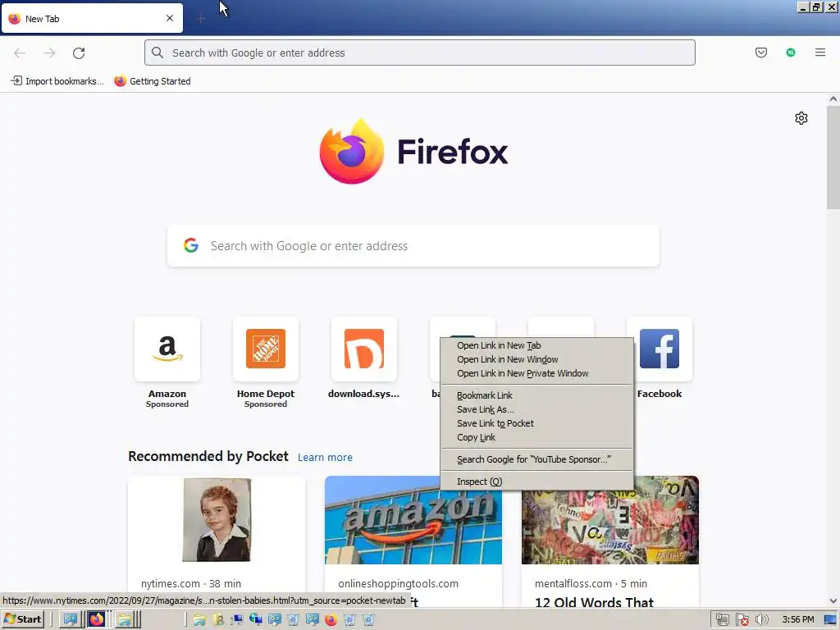Open new tab page settings gear
840x630 pixels.
[801, 118]
